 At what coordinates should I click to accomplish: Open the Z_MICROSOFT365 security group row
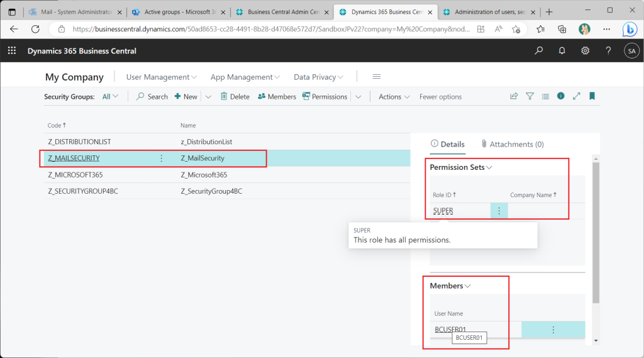click(x=75, y=175)
